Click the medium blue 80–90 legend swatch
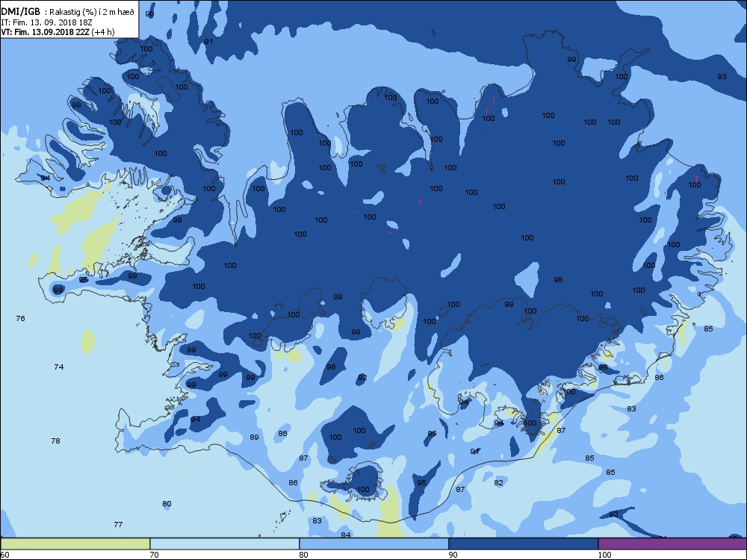Viewport: 747px width, 560px height. click(x=374, y=544)
